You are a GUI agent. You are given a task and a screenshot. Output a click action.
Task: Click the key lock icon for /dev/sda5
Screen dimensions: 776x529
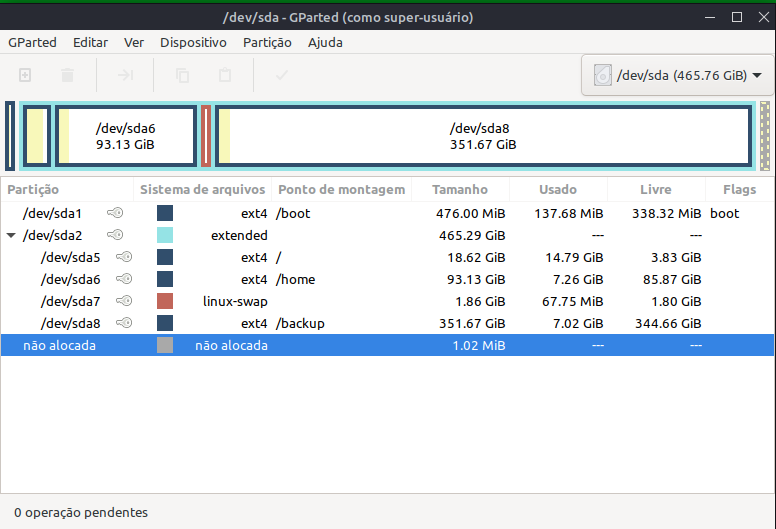124,257
